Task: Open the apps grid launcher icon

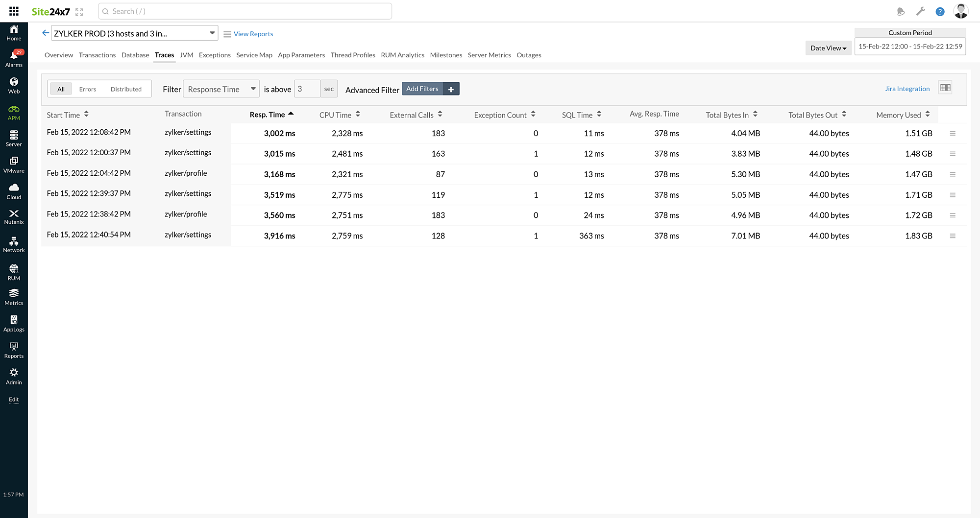Action: pyautogui.click(x=14, y=11)
